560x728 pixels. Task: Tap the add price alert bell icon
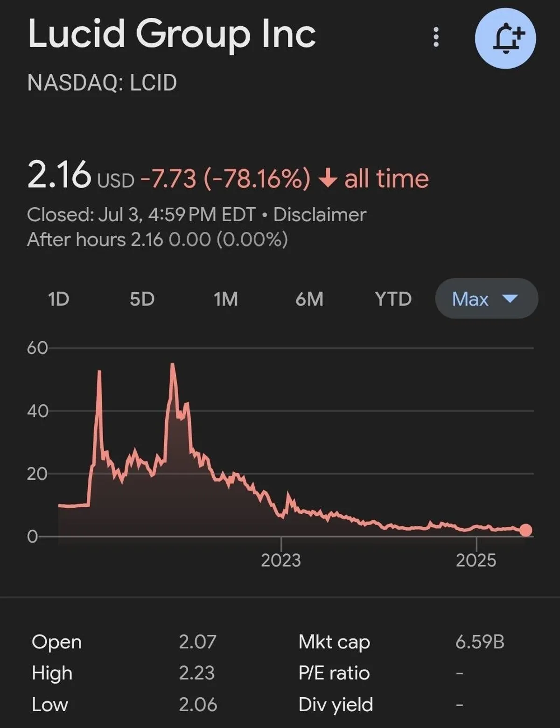(505, 38)
